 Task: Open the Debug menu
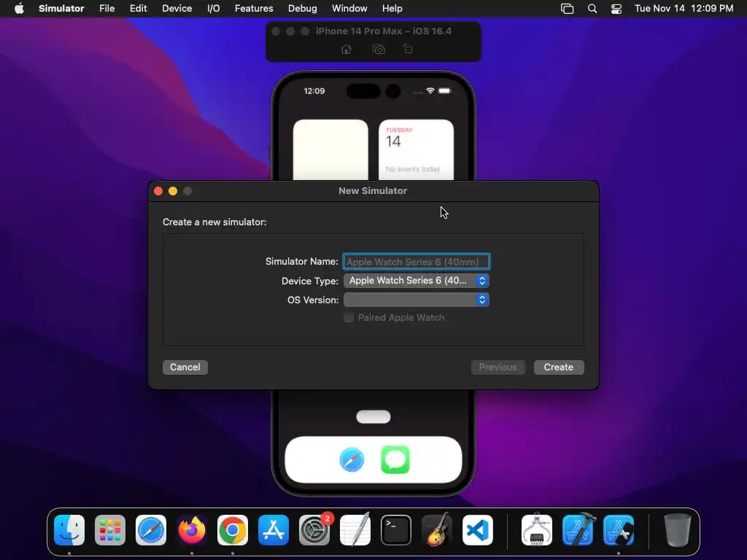[303, 9]
